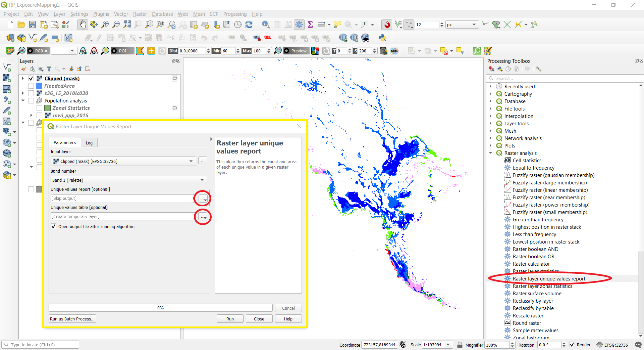The height and width of the screenshot is (350, 644).
Task: Uncheck the Clipped (mask) layer visibility
Action: [31, 78]
